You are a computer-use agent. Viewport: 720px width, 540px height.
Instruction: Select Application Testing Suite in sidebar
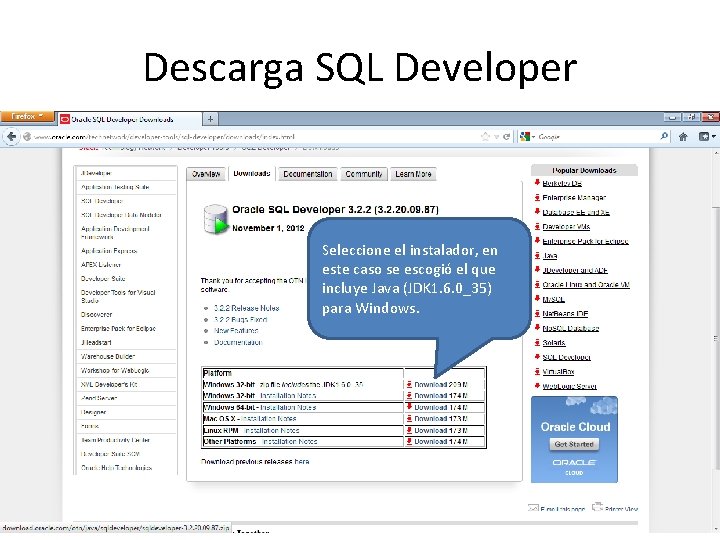115,187
